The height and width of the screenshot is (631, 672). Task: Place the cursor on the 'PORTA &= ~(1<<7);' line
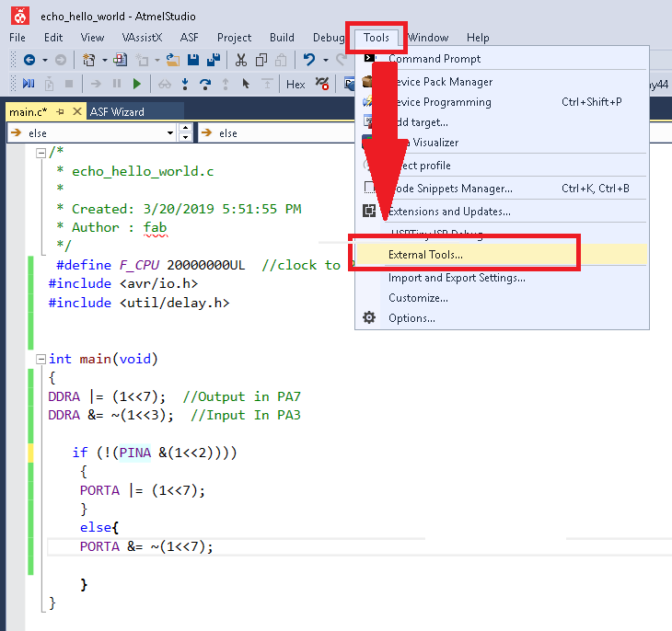click(x=145, y=546)
